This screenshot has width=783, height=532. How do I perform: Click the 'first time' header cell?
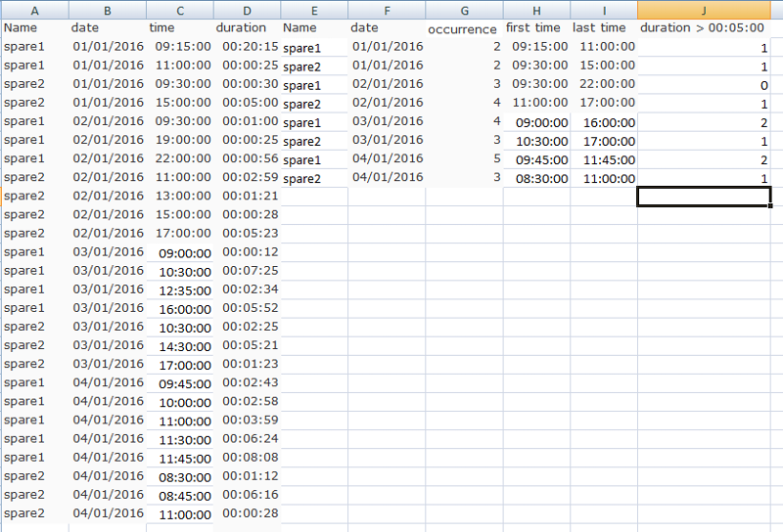click(536, 28)
